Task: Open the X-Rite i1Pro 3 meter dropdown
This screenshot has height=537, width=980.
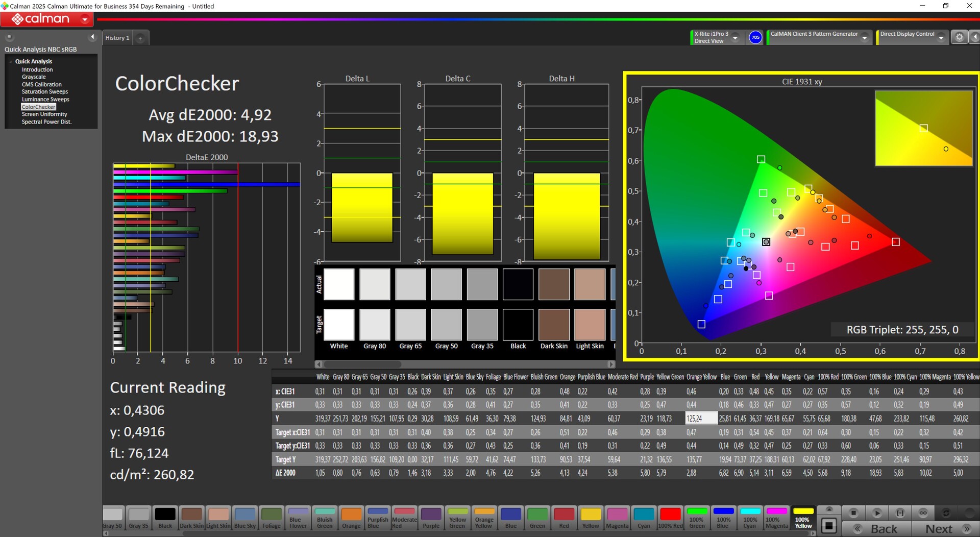Action: (736, 38)
